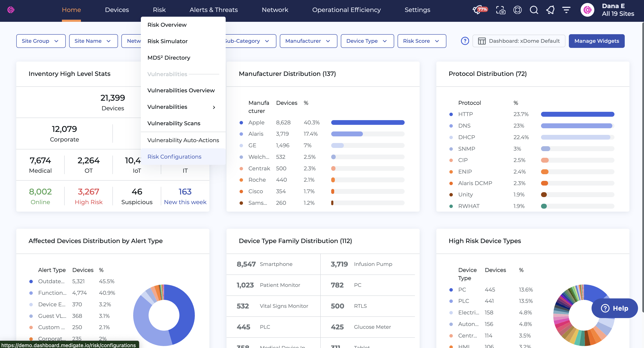Choose Risk Simulator from the Risk menu
Viewport: 644px width, 348px height.
(167, 41)
